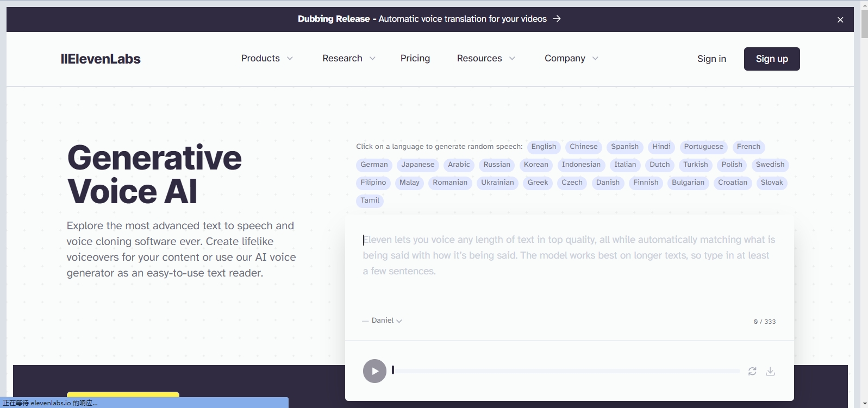
Task: Select the Spanish language chip
Action: [625, 147]
